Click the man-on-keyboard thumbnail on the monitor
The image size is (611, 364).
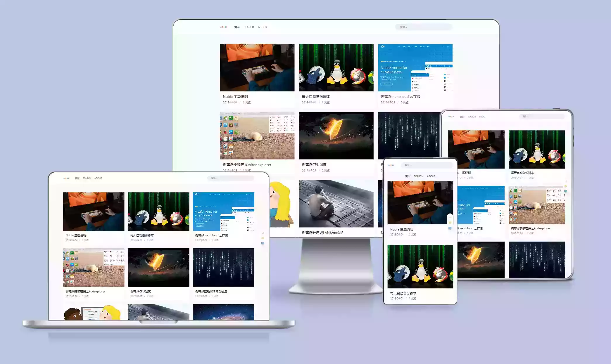pyautogui.click(x=336, y=204)
